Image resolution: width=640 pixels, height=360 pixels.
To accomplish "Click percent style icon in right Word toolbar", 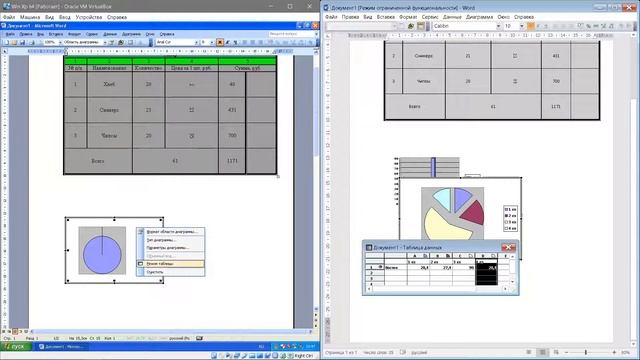I will [x=588, y=26].
